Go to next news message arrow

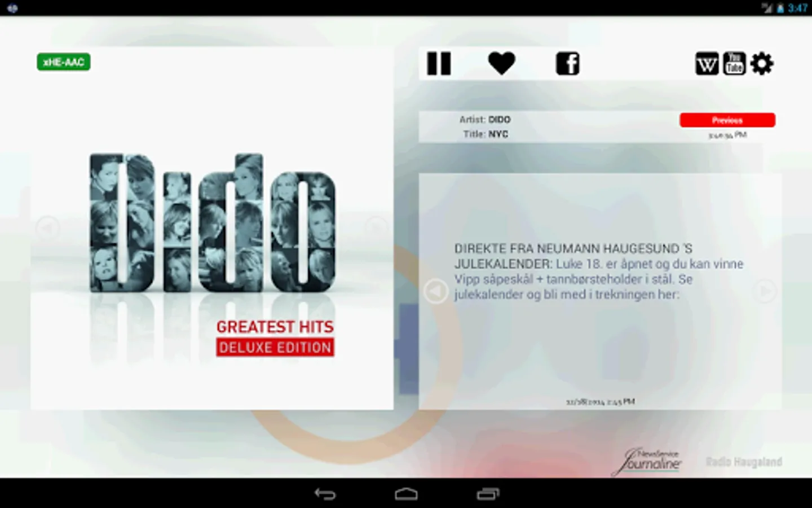[765, 291]
